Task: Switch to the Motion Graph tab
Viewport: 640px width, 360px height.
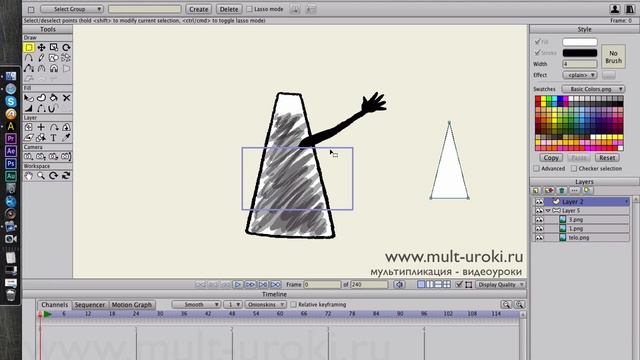Action: click(x=131, y=304)
